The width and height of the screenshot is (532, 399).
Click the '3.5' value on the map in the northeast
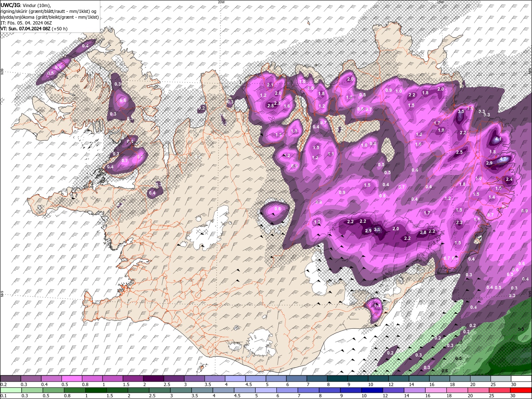click(x=461, y=111)
